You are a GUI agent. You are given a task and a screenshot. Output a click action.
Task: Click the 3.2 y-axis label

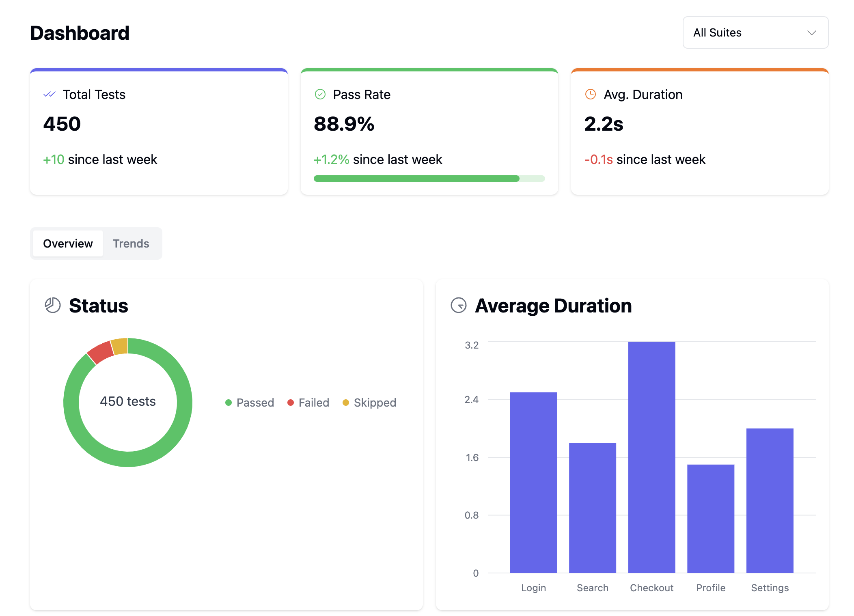click(472, 345)
